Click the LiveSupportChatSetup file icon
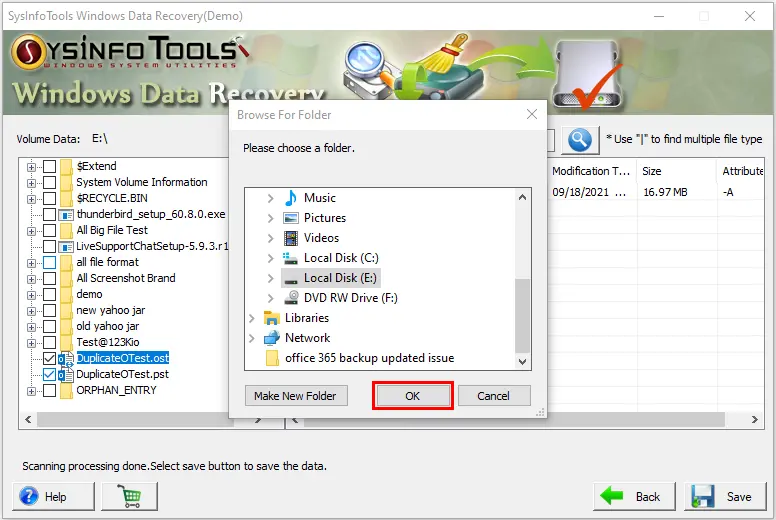 (x=66, y=247)
